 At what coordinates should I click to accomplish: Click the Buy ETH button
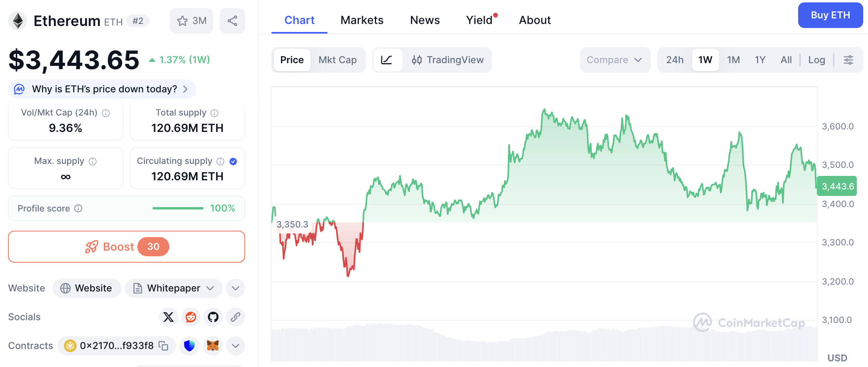tap(830, 15)
